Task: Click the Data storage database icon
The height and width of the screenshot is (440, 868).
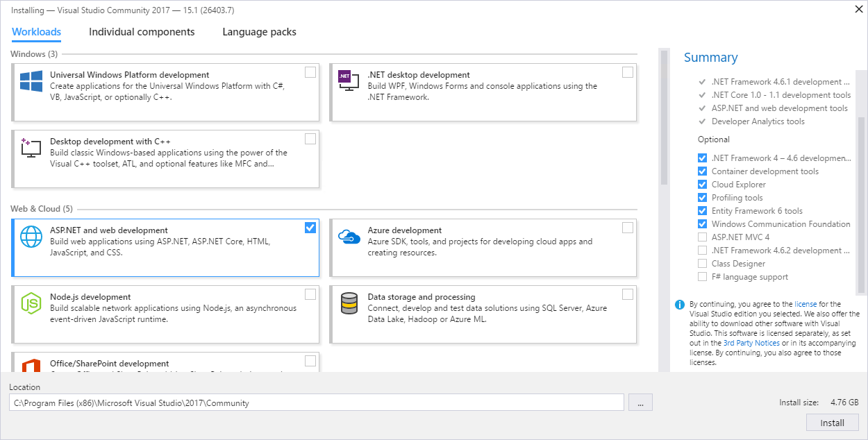Action: pyautogui.click(x=348, y=303)
